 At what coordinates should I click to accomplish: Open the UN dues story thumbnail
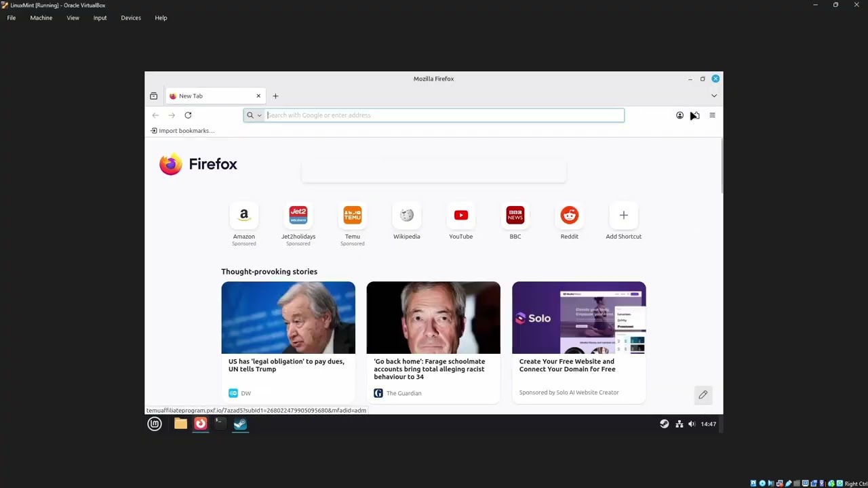(288, 318)
